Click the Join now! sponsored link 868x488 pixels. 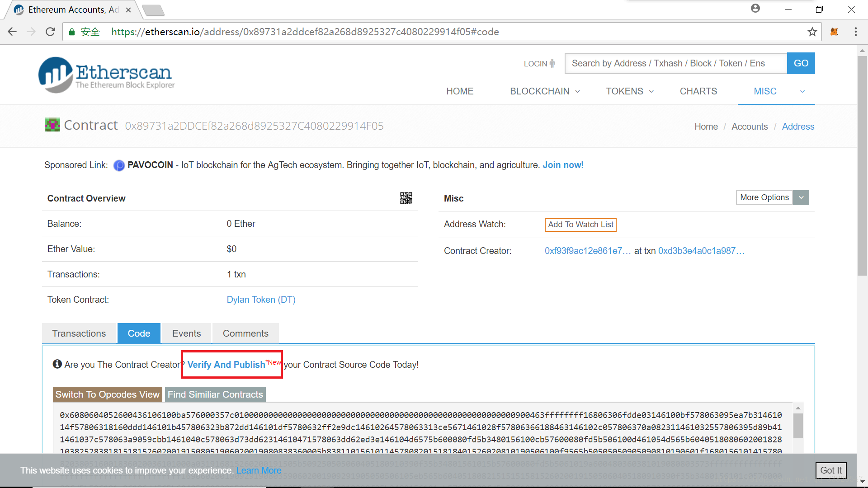click(563, 165)
